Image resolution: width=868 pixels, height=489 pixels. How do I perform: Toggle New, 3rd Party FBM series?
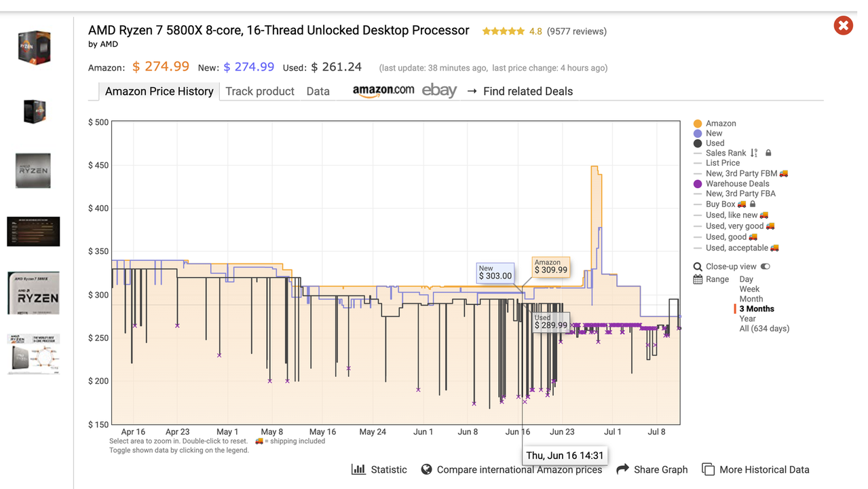point(740,173)
